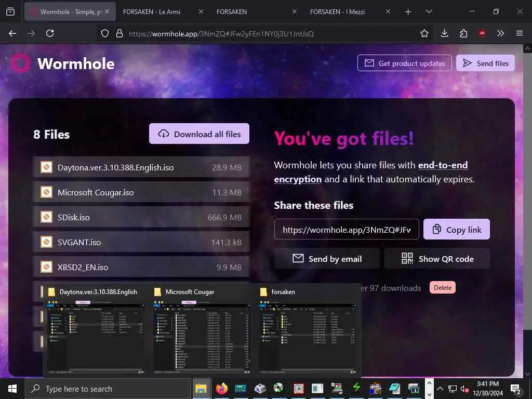Open tracking protection shield in address bar
Viewport: 532px width, 399px height.
105,33
